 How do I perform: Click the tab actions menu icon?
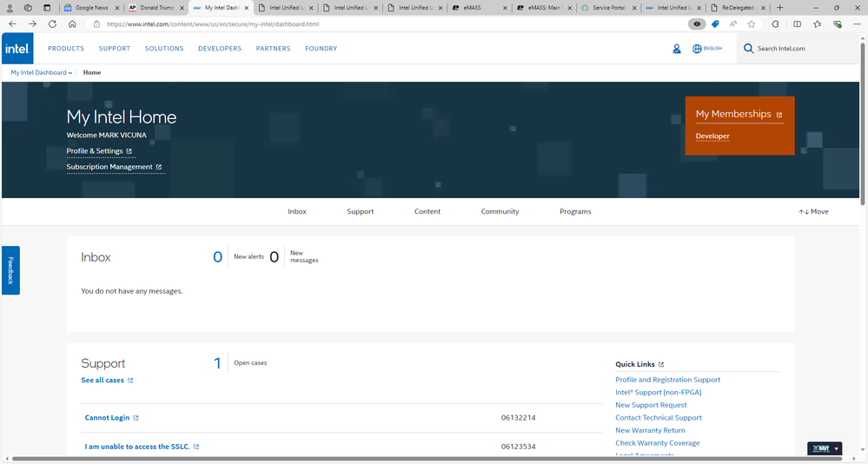[47, 8]
